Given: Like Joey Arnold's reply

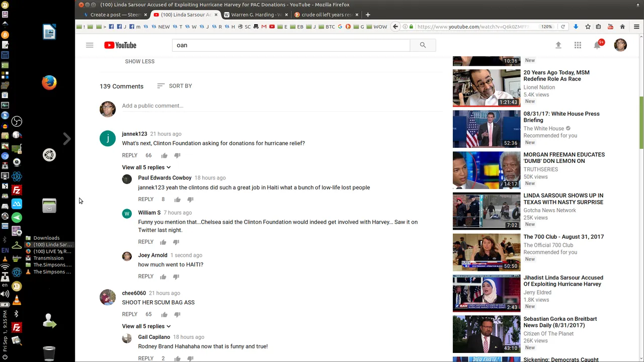Looking at the screenshot, I should (163, 277).
